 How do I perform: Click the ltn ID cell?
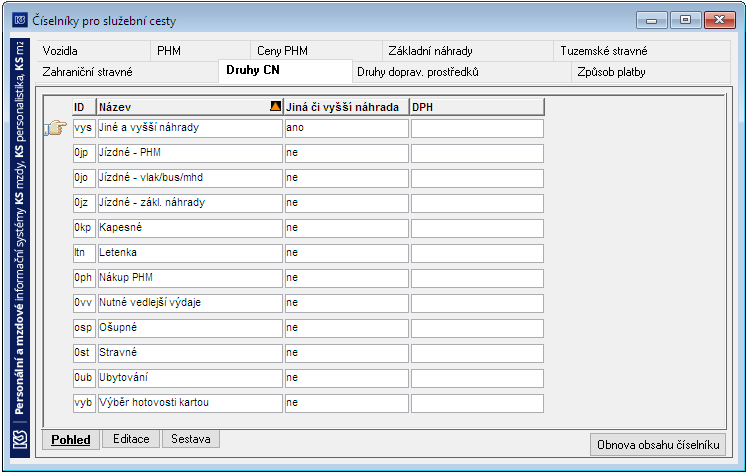click(84, 253)
